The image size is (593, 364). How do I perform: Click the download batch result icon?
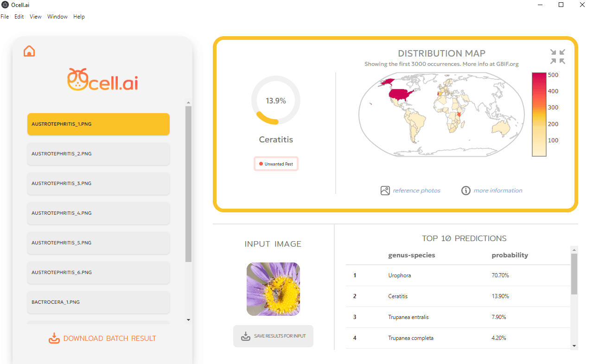pyautogui.click(x=54, y=338)
